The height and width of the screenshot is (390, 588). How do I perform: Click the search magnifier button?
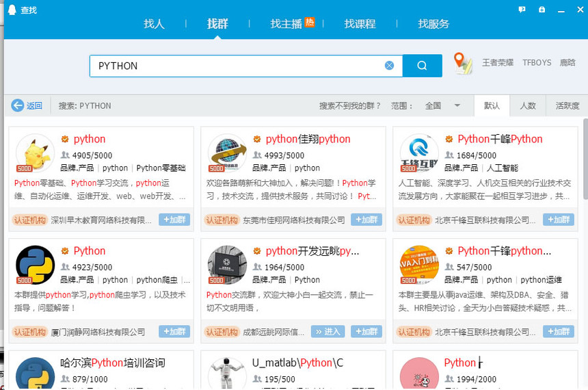tap(422, 66)
